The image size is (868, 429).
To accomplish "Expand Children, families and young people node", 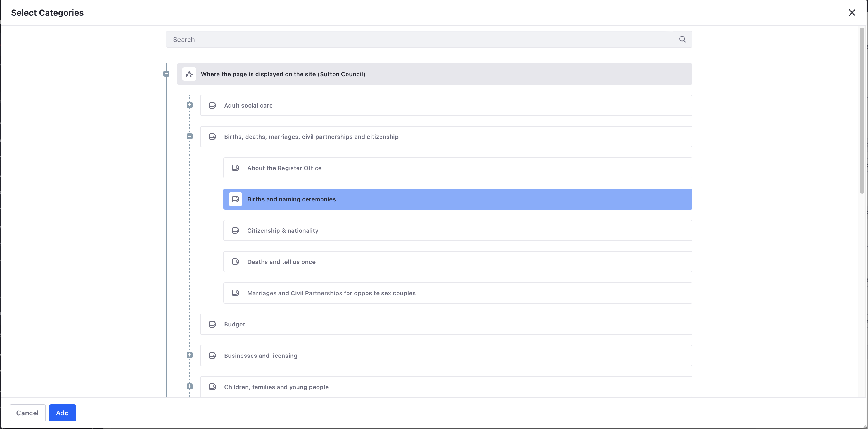I will click(190, 386).
